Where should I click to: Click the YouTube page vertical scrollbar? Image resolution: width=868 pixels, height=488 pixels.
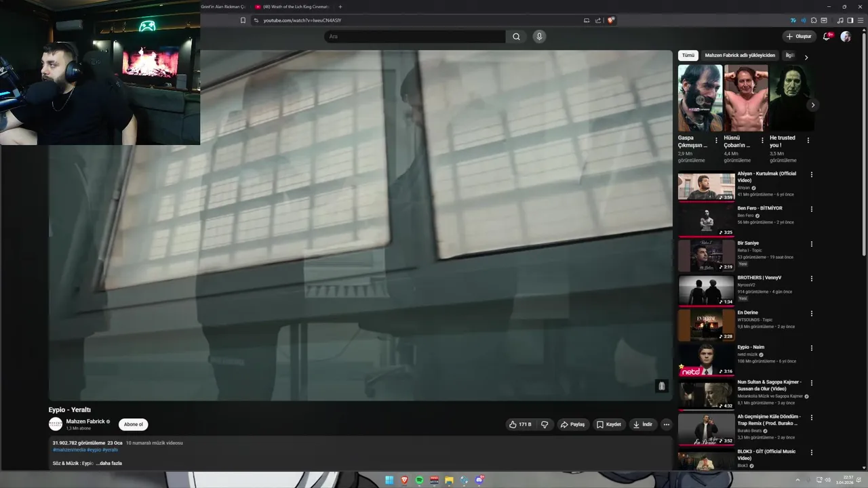[x=864, y=144]
